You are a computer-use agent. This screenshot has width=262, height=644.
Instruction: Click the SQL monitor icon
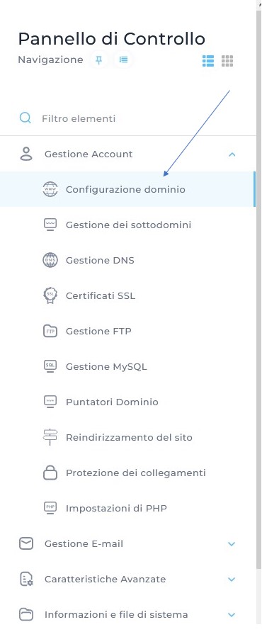[50, 366]
